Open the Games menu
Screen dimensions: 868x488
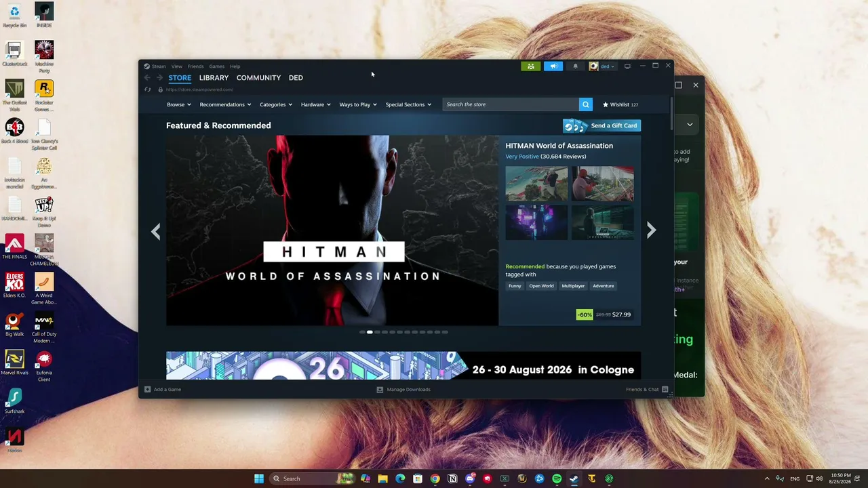coord(216,66)
